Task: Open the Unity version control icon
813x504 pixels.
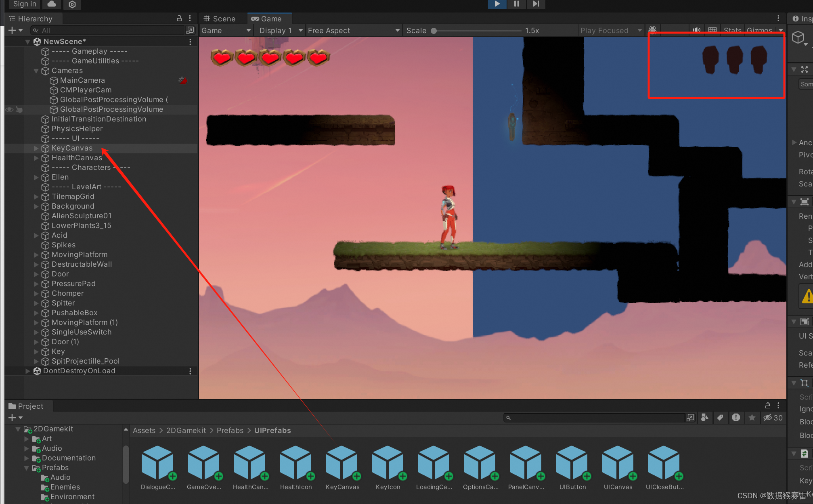Action: (72, 4)
